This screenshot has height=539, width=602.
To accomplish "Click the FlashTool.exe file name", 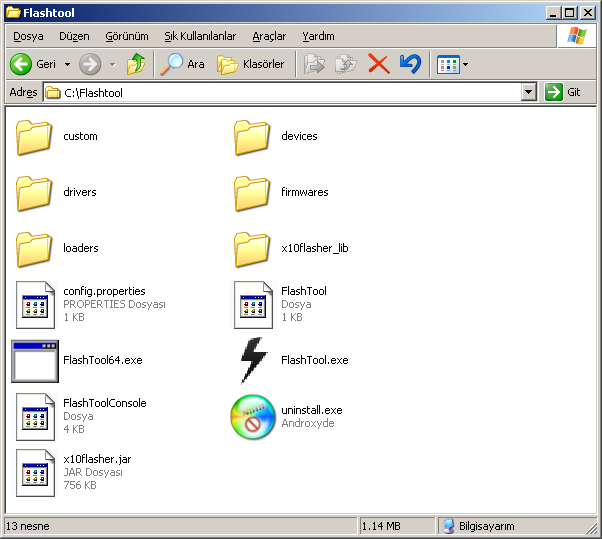I will point(315,360).
